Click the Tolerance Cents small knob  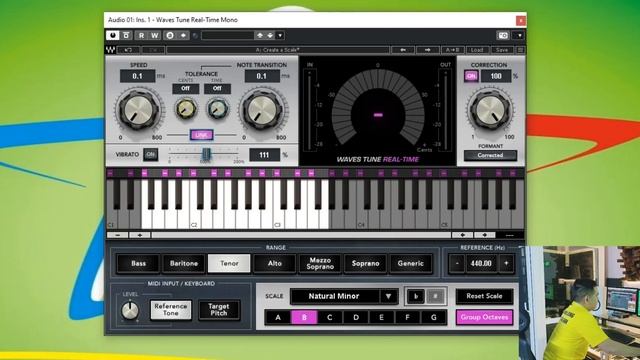tap(186, 109)
